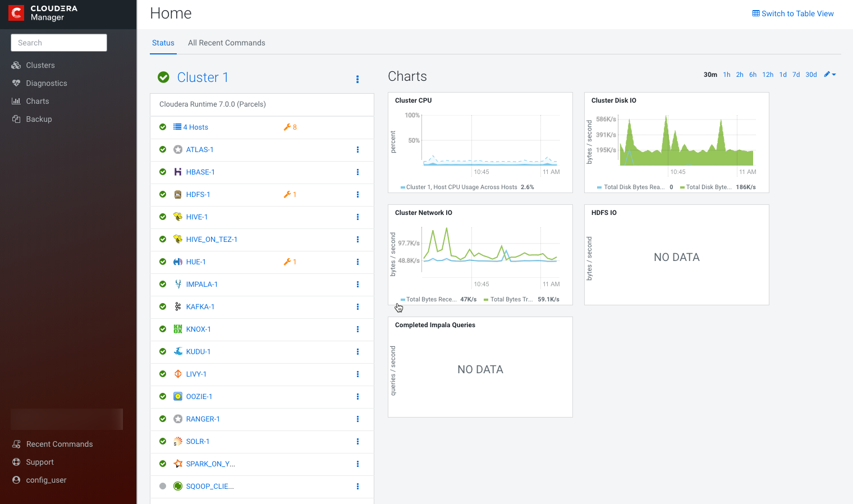
Task: Open Cluster 1 actions menu
Action: (x=357, y=79)
